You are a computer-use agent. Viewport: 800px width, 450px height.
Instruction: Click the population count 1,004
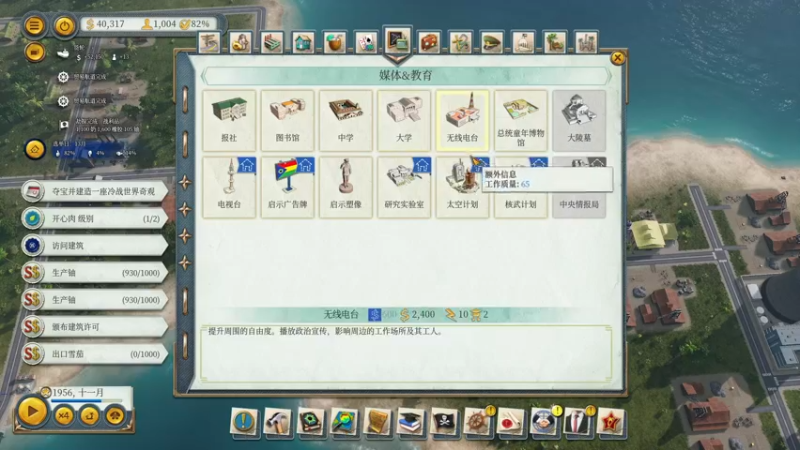[x=159, y=24]
